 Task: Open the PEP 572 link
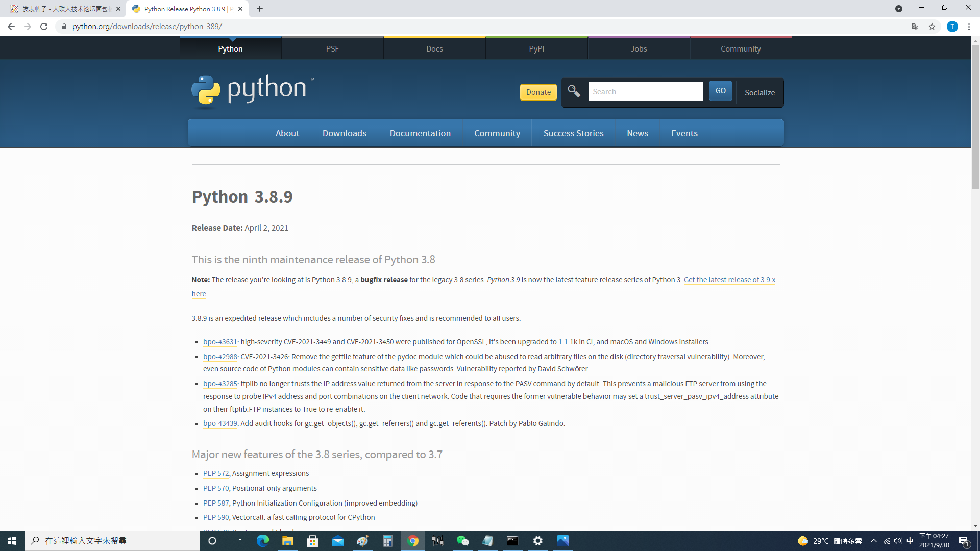pos(216,473)
